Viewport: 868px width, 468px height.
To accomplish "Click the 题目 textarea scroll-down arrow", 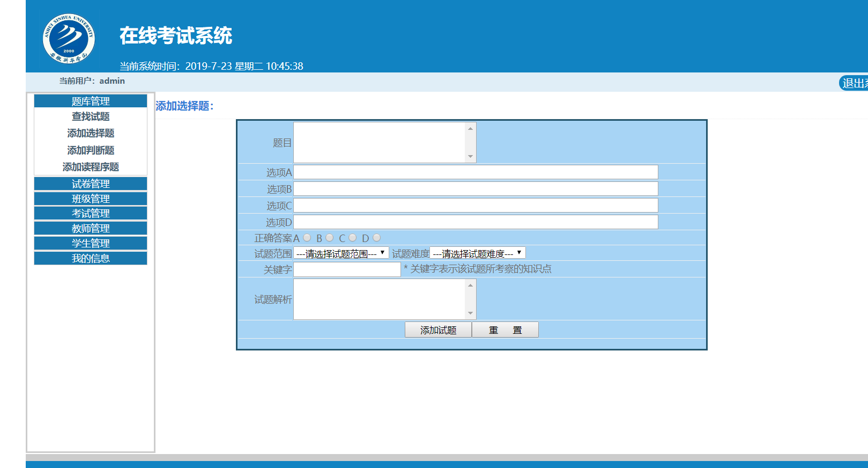I will (470, 157).
